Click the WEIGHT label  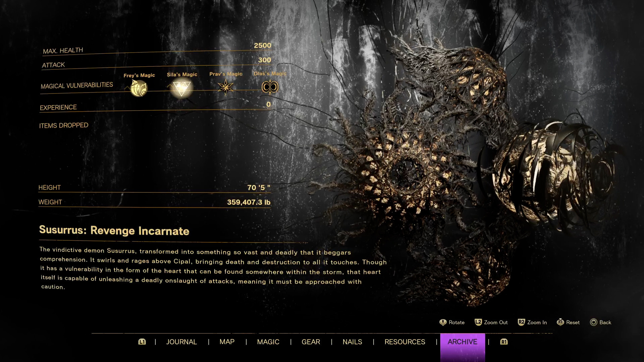50,202
